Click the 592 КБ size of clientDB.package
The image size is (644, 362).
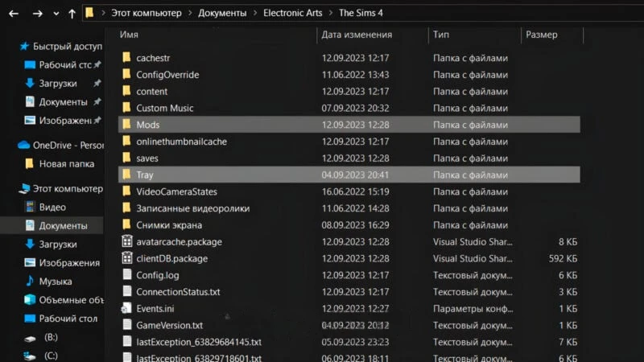click(563, 258)
